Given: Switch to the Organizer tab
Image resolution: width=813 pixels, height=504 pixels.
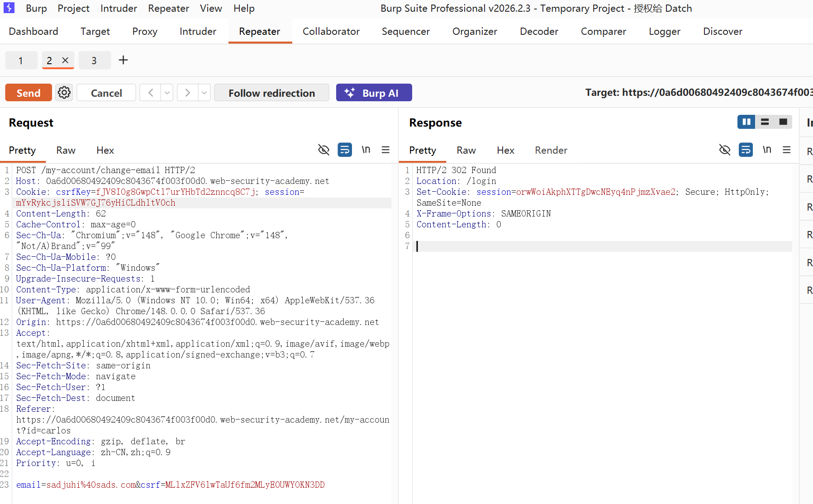Looking at the screenshot, I should (x=475, y=31).
